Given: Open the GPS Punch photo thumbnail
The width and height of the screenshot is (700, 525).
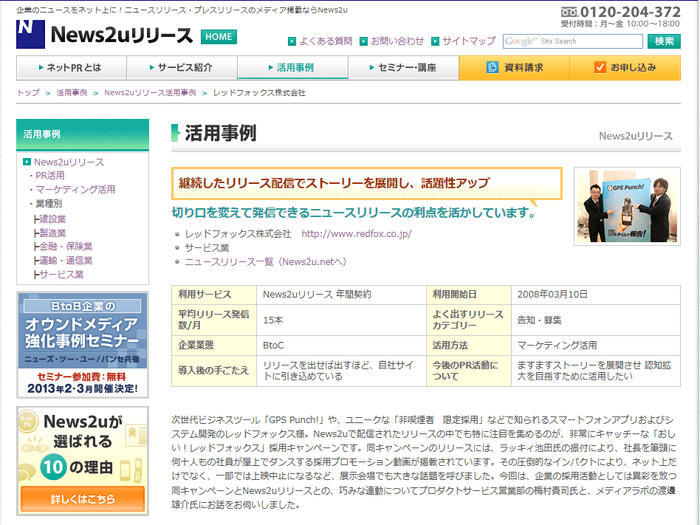Looking at the screenshot, I should pyautogui.click(x=627, y=206).
